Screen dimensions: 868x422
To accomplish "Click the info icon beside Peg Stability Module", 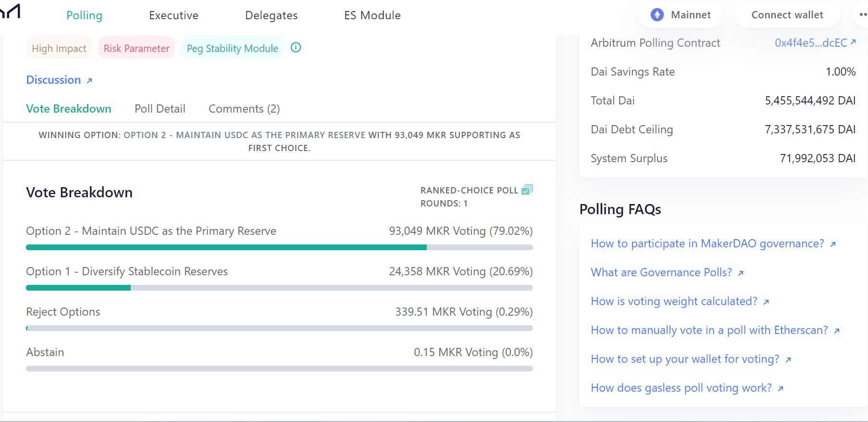I will [296, 48].
